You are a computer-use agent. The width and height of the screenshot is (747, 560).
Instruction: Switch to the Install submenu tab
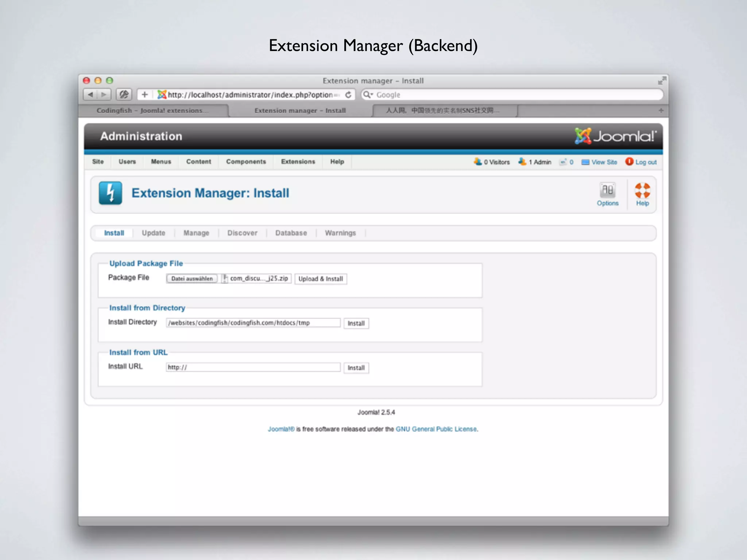(x=114, y=233)
